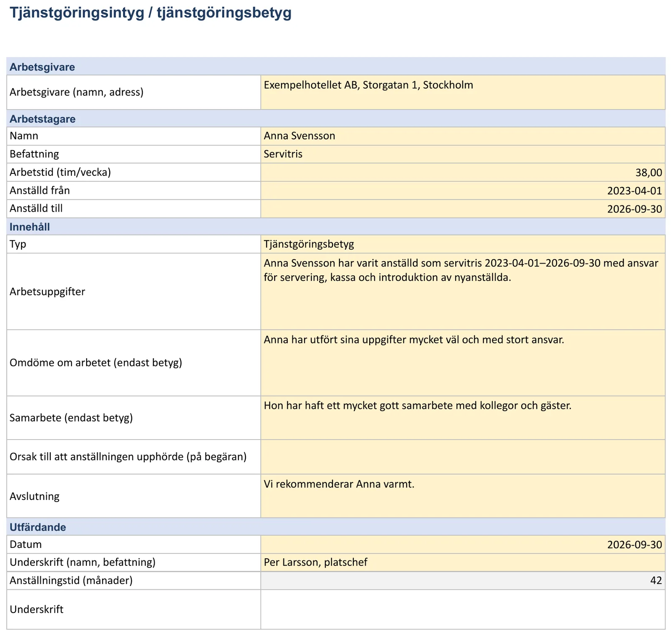Click the 'Tjänstgöringsintyg / tjänstgöringsbetyg' title
Image resolution: width=672 pixels, height=636 pixels.
[x=151, y=13]
